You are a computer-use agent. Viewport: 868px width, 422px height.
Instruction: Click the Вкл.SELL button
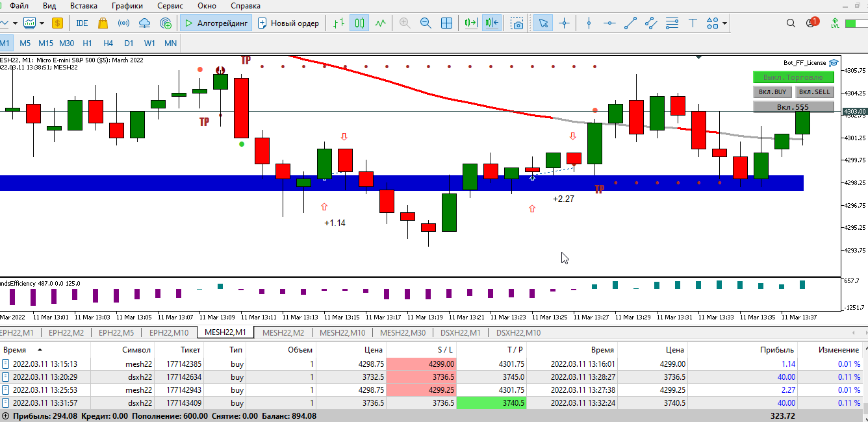point(815,92)
